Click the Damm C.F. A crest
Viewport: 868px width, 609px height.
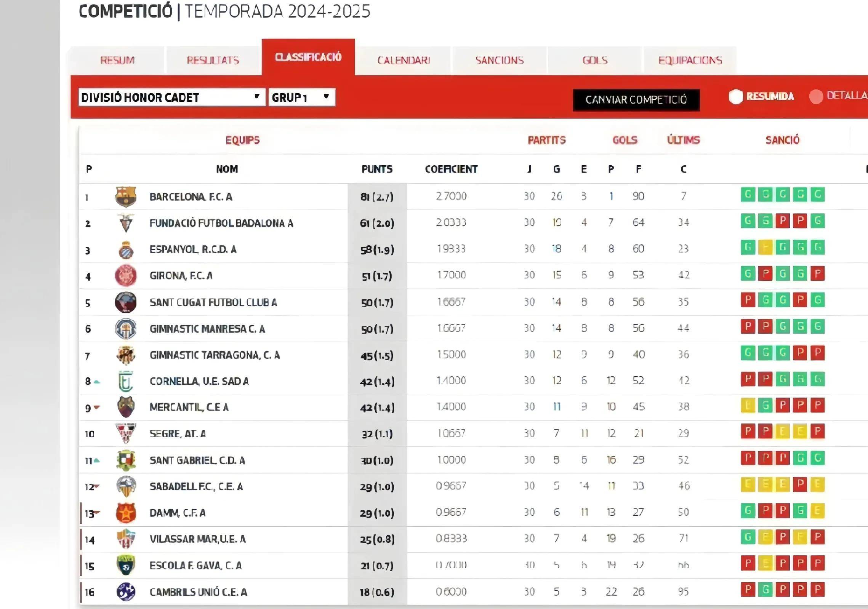pyautogui.click(x=126, y=513)
